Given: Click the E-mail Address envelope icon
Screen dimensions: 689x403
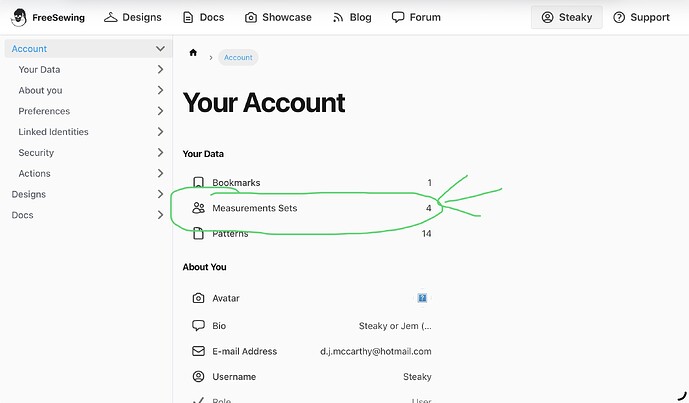Looking at the screenshot, I should 198,351.
